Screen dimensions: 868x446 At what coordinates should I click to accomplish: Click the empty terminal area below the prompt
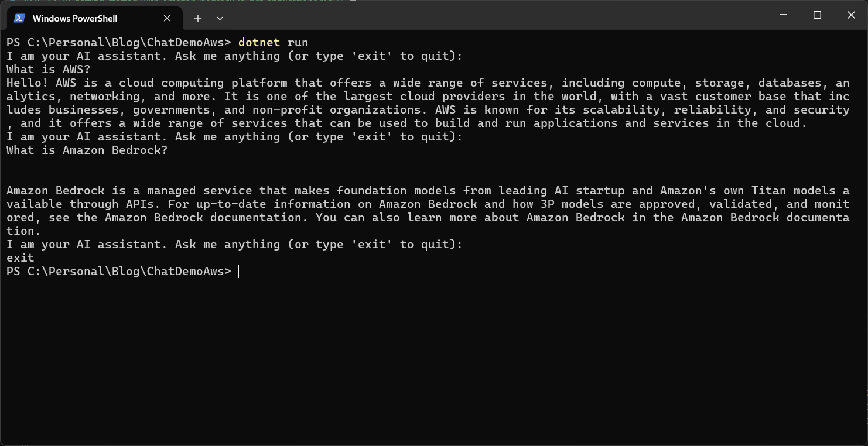pos(410,351)
